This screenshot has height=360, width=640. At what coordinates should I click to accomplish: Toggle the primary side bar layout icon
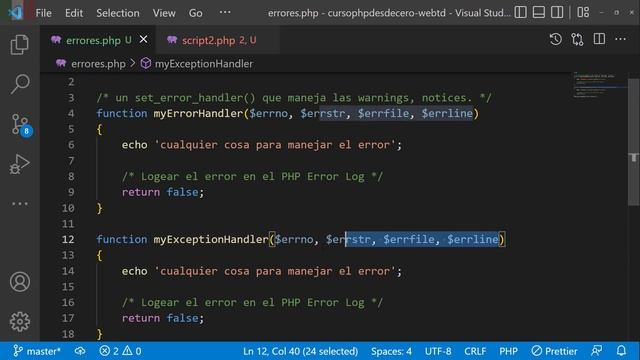click(520, 12)
